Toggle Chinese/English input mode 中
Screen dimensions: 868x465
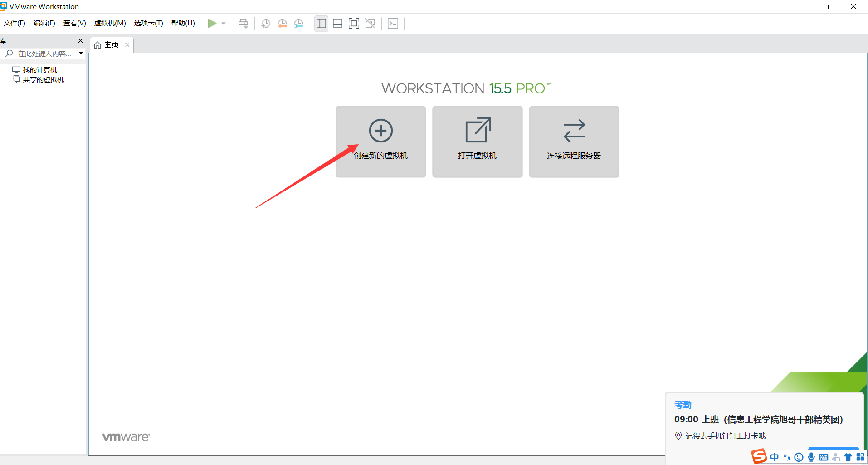pos(775,457)
